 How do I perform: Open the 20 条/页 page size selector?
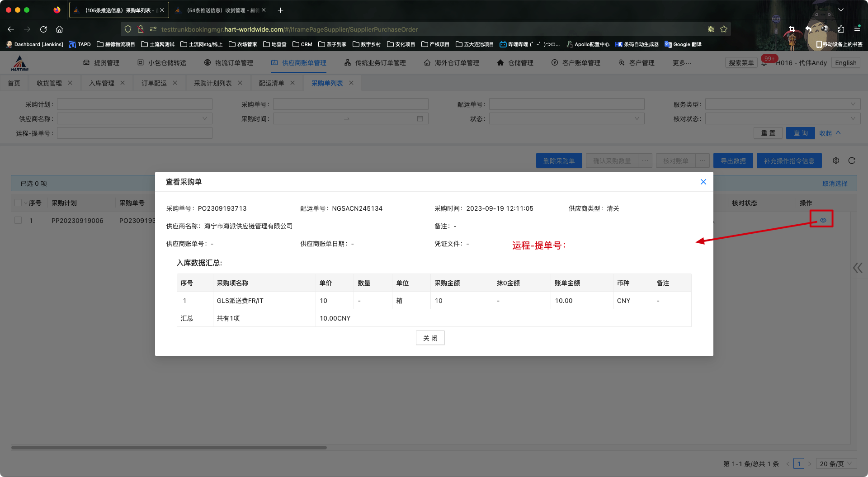pos(836,464)
